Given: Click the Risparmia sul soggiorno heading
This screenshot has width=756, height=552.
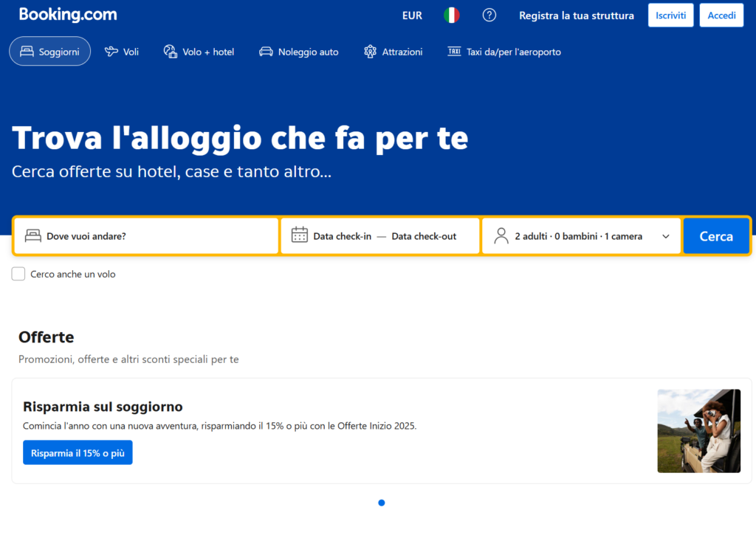Looking at the screenshot, I should (x=103, y=407).
